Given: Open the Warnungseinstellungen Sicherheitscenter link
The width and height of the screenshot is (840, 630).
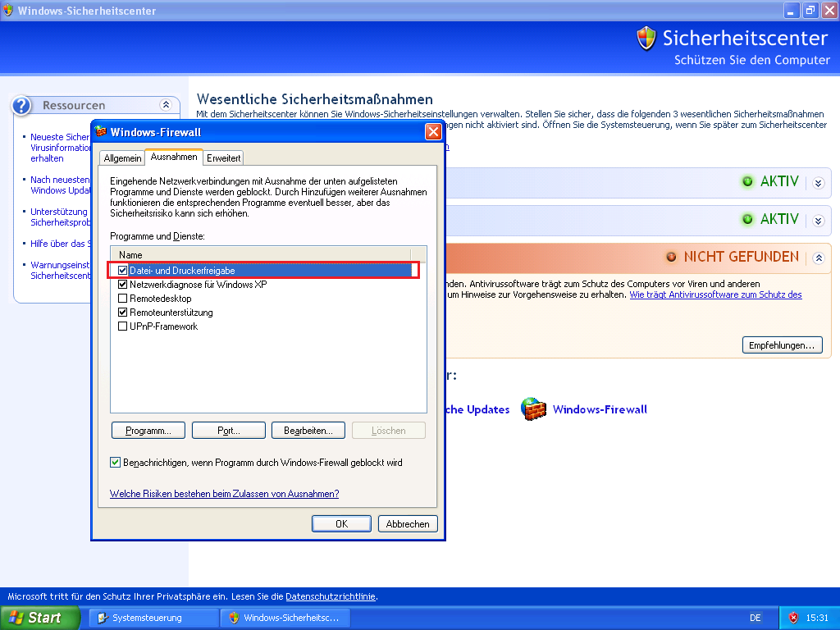Looking at the screenshot, I should 61,271.
